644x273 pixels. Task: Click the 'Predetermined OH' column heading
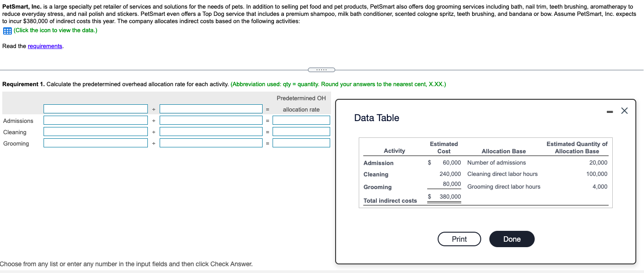click(x=301, y=98)
